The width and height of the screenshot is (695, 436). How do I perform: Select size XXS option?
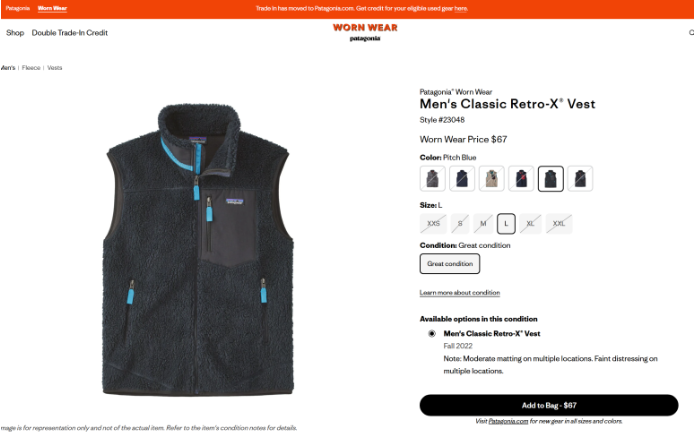tap(433, 224)
